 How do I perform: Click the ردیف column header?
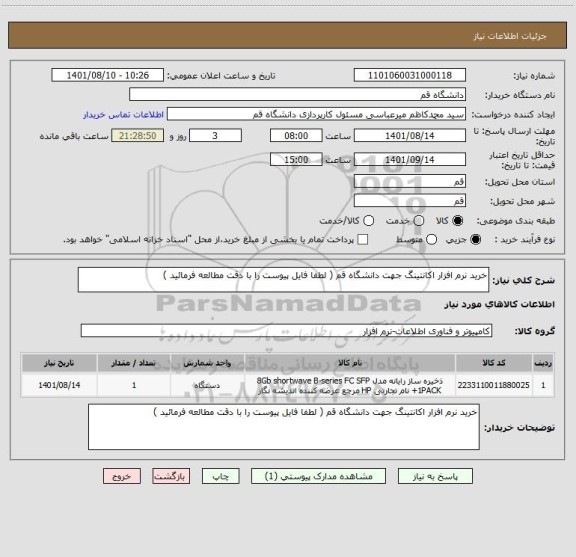tap(543, 363)
